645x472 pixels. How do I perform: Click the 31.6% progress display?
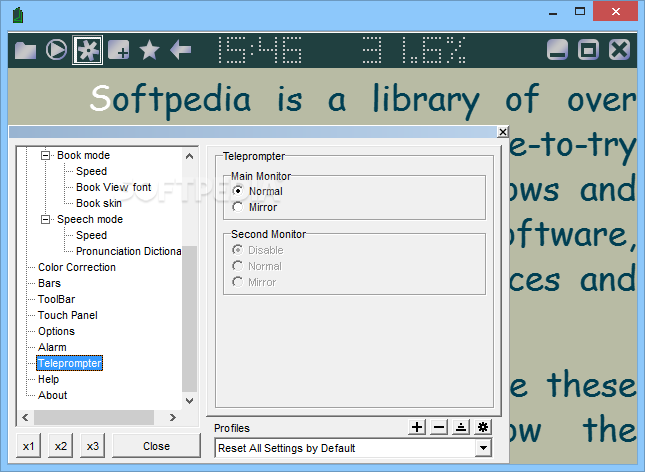414,50
